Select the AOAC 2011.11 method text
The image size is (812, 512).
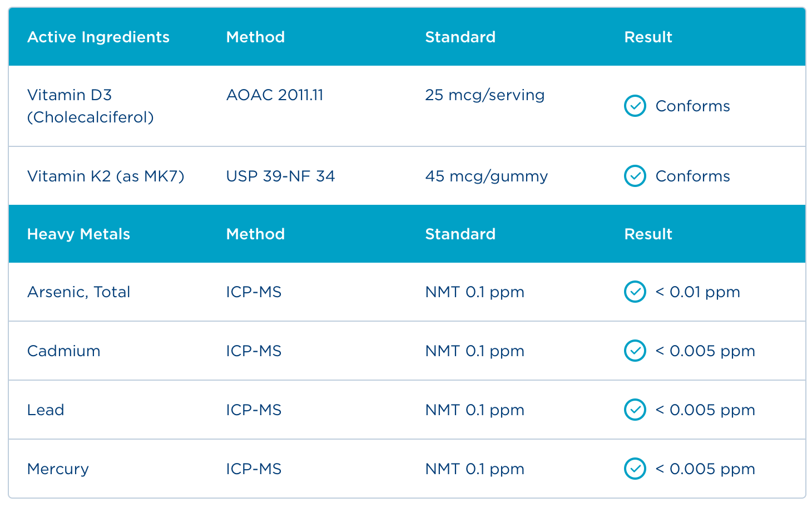click(275, 95)
